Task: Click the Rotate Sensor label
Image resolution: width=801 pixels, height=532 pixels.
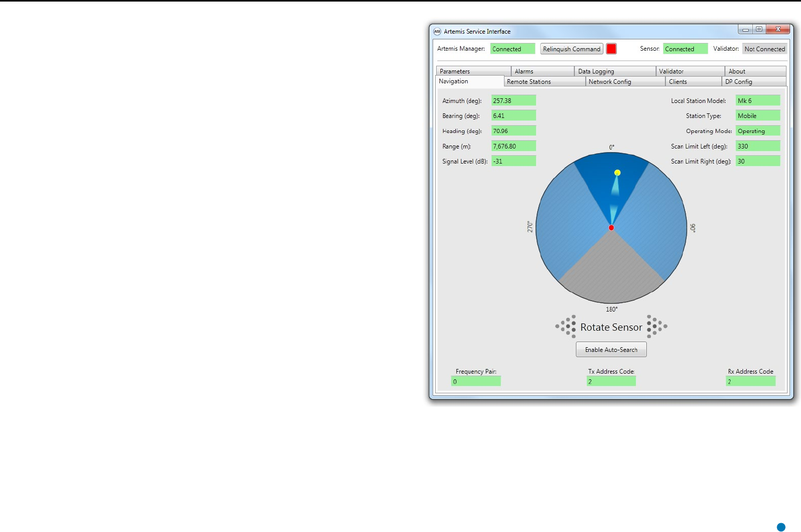Action: [x=611, y=327]
